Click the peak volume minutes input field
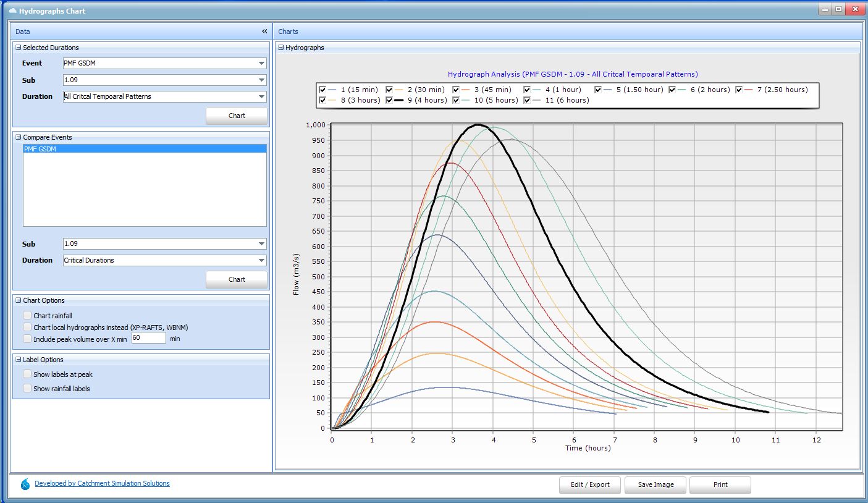The height and width of the screenshot is (503, 868). [x=148, y=339]
